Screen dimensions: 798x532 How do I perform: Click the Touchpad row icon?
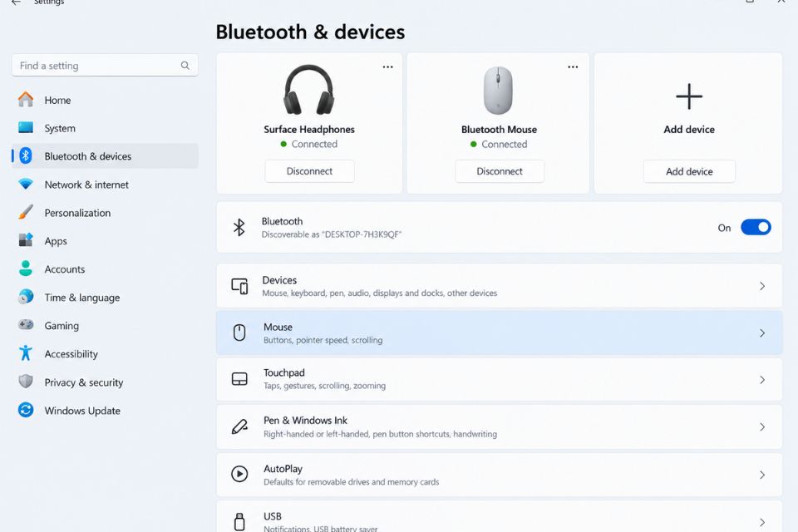pyautogui.click(x=239, y=379)
